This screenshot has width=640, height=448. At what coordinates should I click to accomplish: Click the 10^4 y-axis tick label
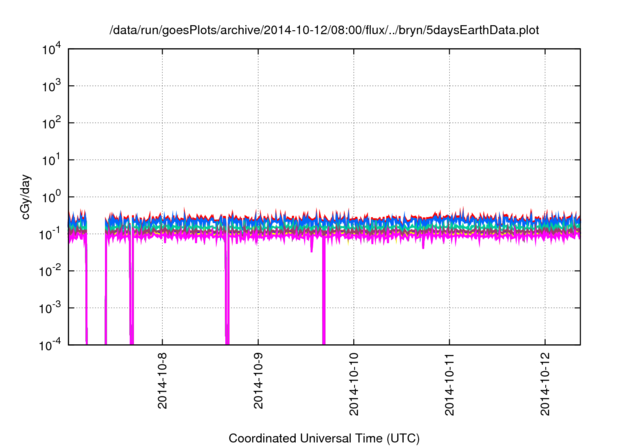coord(51,49)
